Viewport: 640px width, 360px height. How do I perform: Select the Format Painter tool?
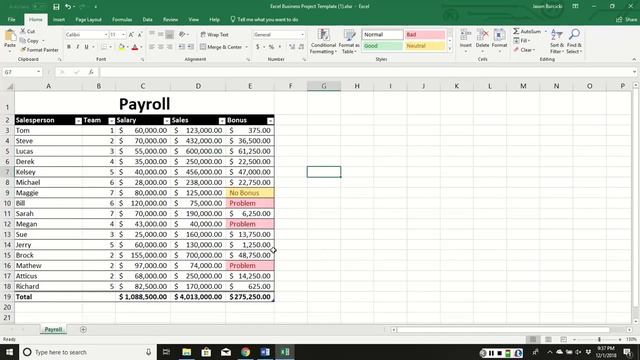pos(40,50)
